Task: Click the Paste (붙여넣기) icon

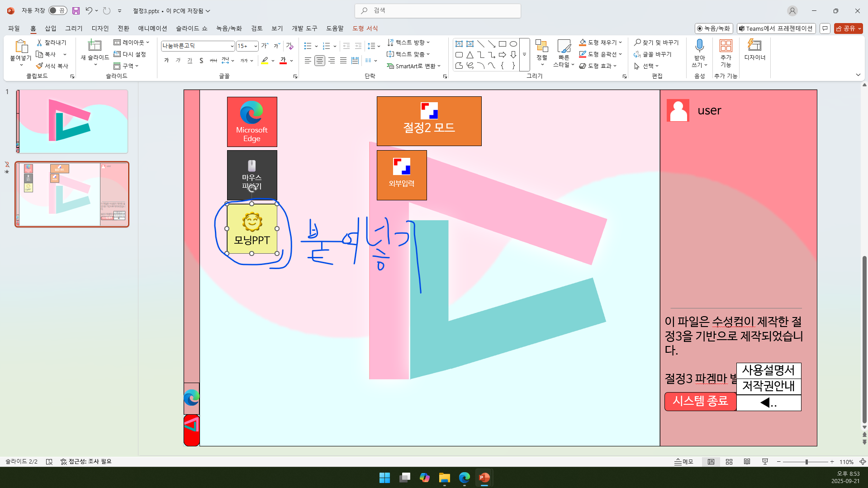Action: [x=20, y=46]
